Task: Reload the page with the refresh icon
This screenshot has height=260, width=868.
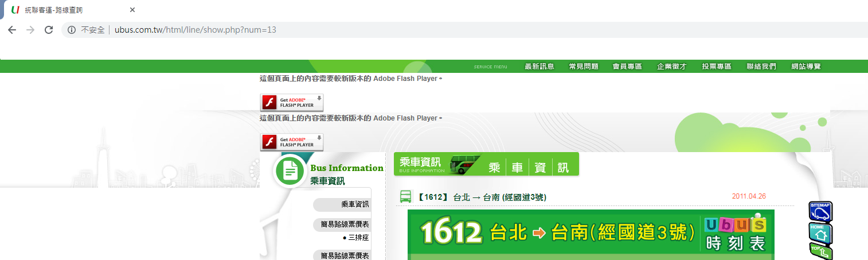Action: [49, 30]
